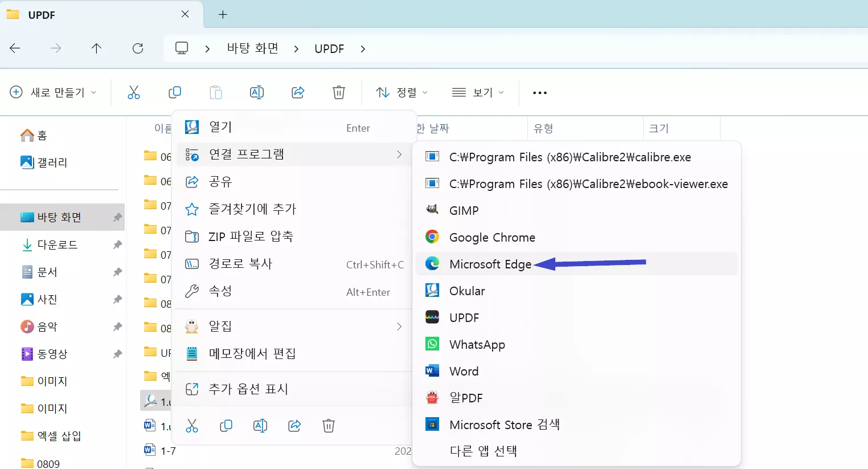Viewport: 868px width, 469px height.
Task: Sort by the 유형 column header
Action: pyautogui.click(x=585, y=128)
